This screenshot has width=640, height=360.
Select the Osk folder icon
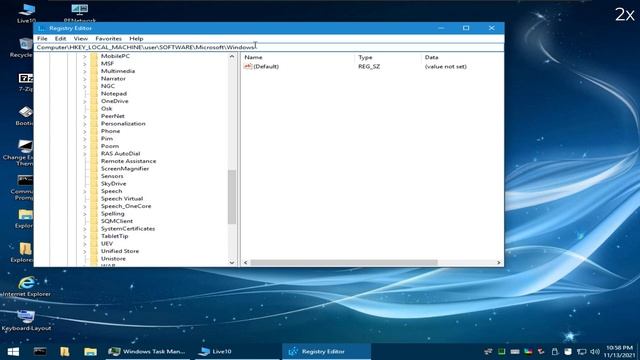tap(94, 109)
